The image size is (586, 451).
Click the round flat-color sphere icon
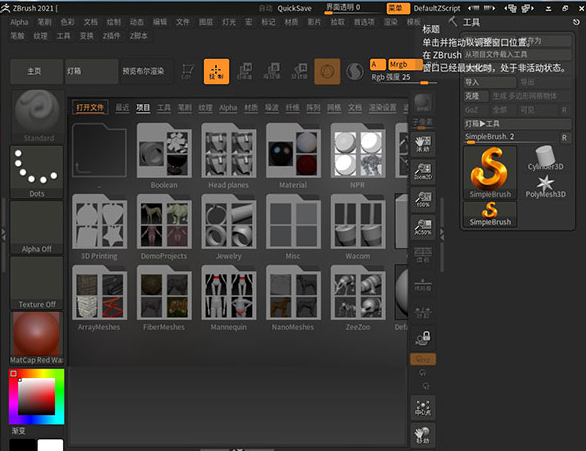(355, 71)
